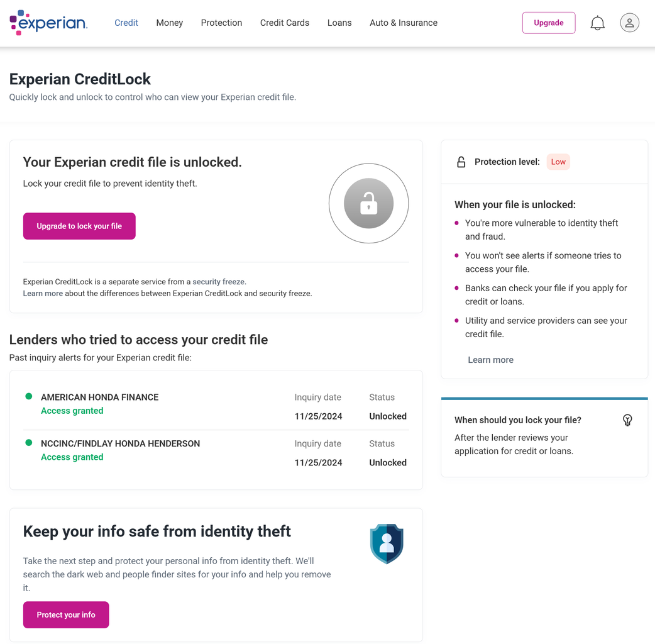655x644 pixels.
Task: Click the lightbulb tip icon
Action: click(x=627, y=420)
